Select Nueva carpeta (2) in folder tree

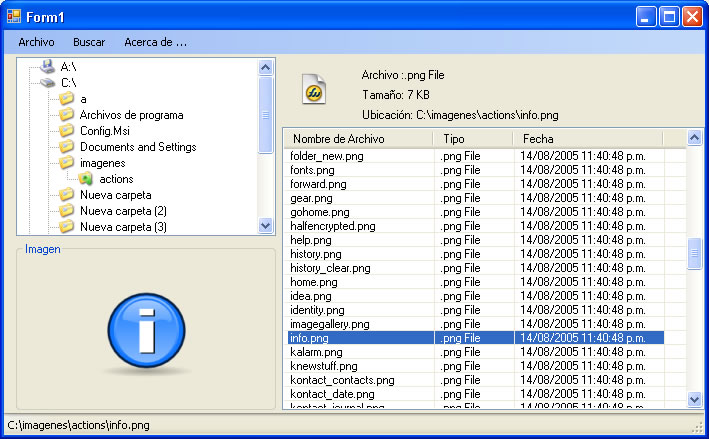123,211
